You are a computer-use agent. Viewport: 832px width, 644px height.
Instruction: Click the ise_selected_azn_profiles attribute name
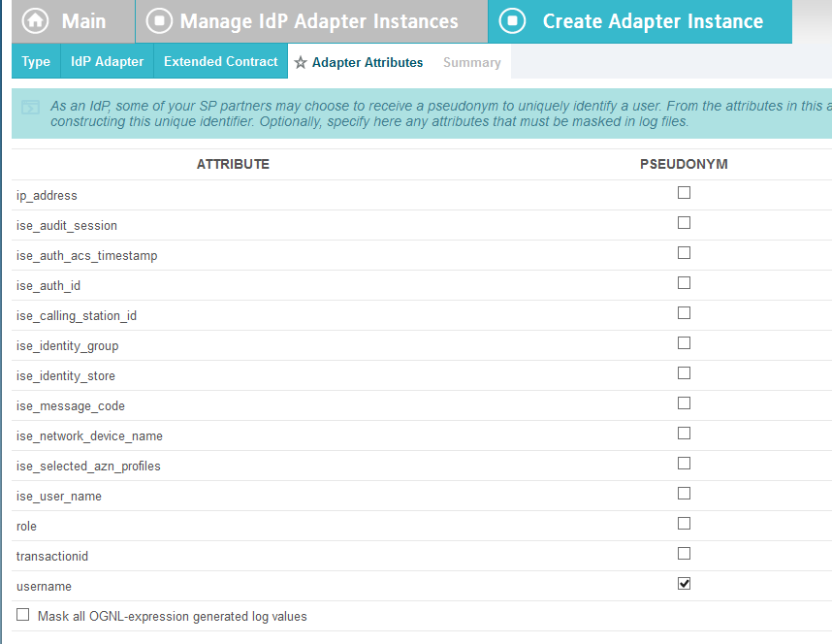coord(88,467)
